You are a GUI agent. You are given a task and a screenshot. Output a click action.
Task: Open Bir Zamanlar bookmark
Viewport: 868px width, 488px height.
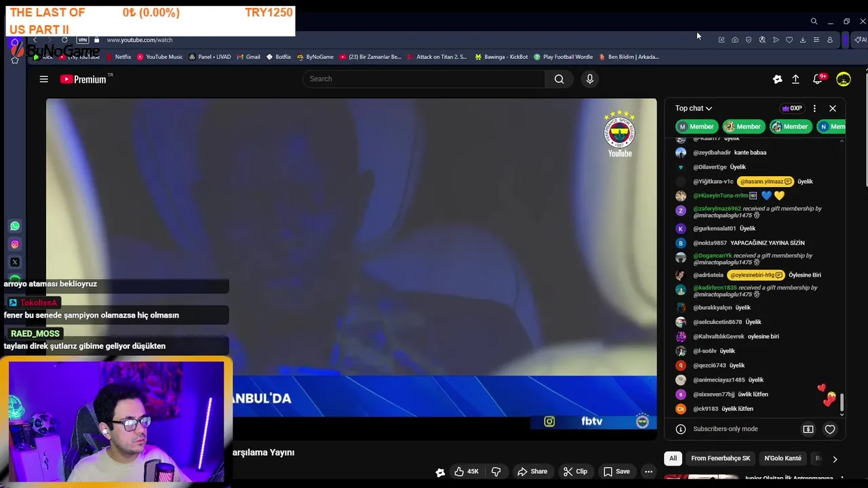(x=370, y=57)
